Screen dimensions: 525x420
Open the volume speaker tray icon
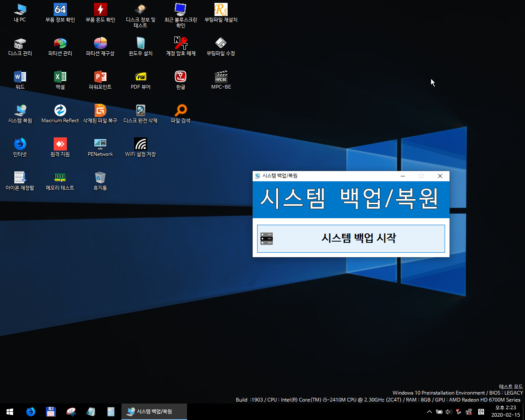pos(449,412)
